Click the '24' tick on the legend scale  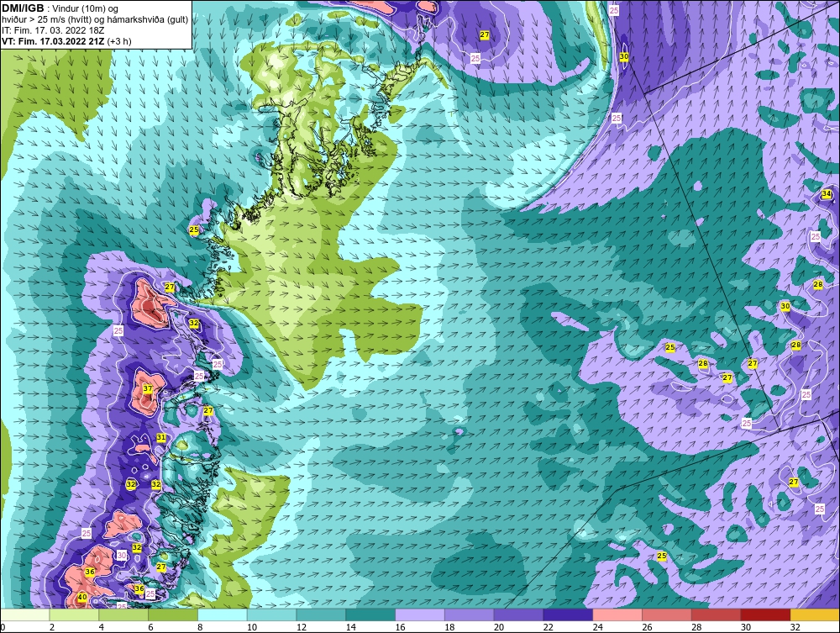pos(598,626)
